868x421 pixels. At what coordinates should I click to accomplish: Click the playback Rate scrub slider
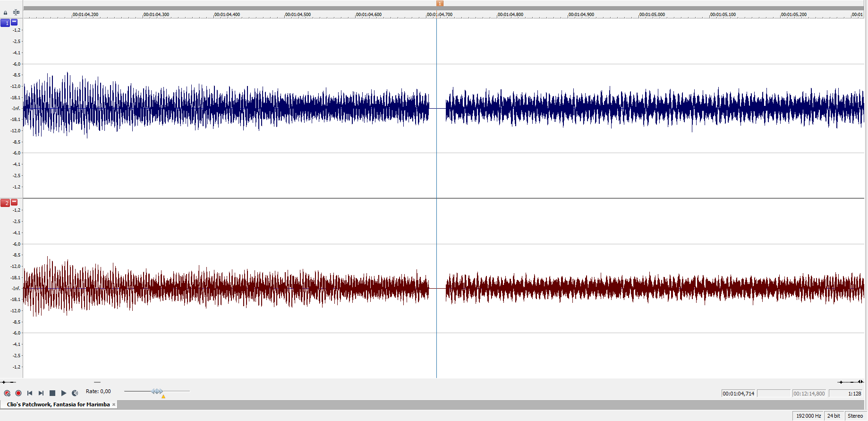[x=157, y=391]
